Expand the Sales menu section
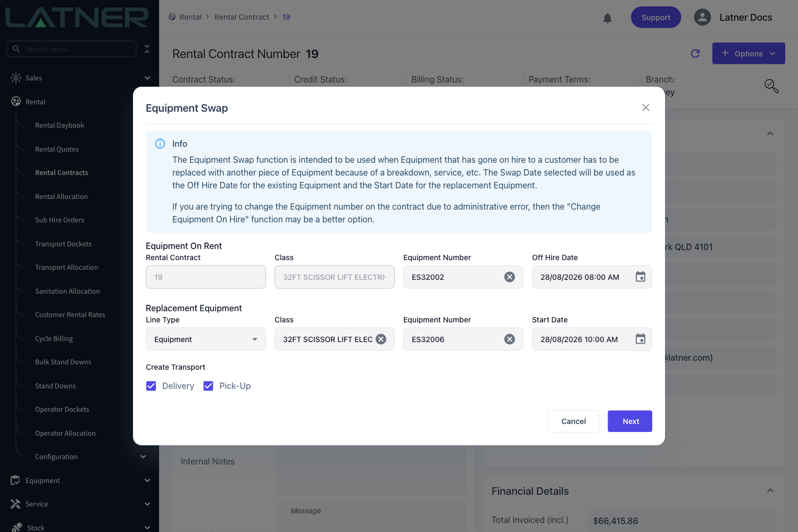This screenshot has height=532, width=798. pos(80,78)
